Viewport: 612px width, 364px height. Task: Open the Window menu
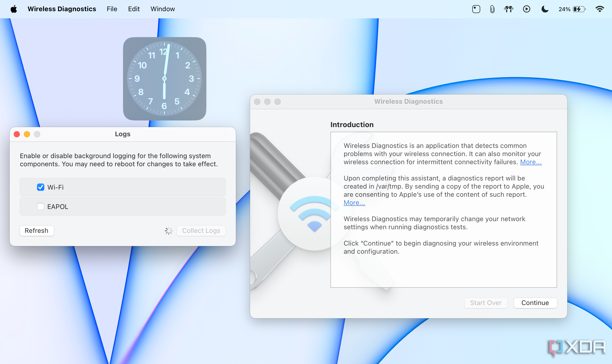click(163, 9)
